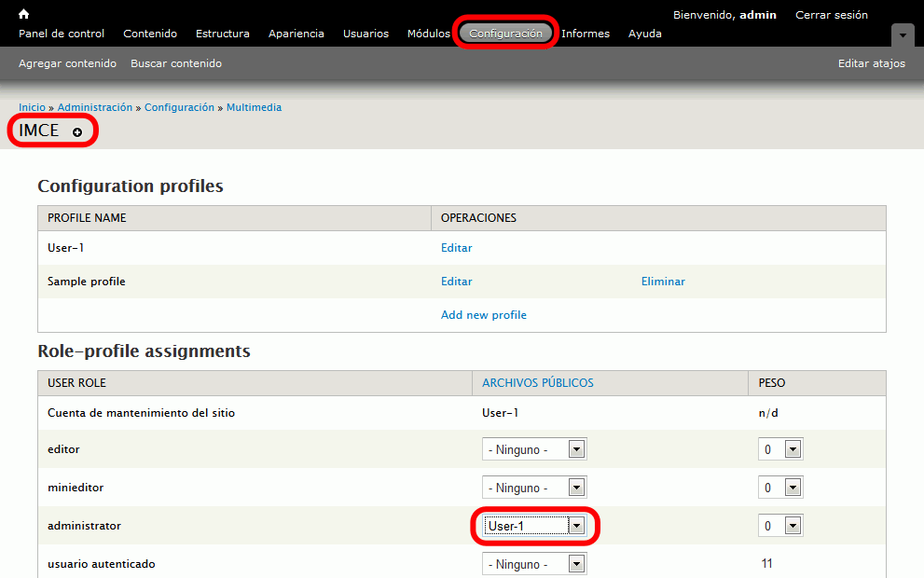
Task: Open the editor role weight dropdown
Action: (780, 449)
